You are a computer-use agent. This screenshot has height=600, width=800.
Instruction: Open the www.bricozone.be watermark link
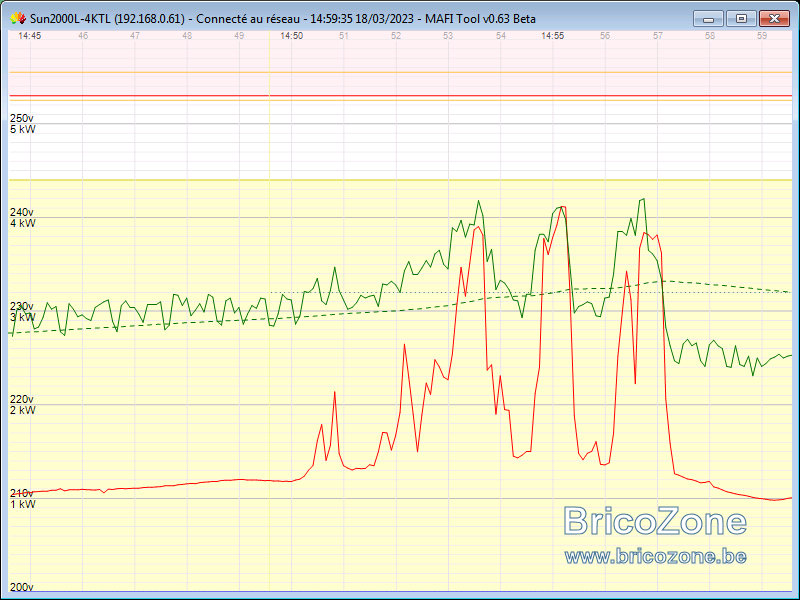(x=656, y=556)
